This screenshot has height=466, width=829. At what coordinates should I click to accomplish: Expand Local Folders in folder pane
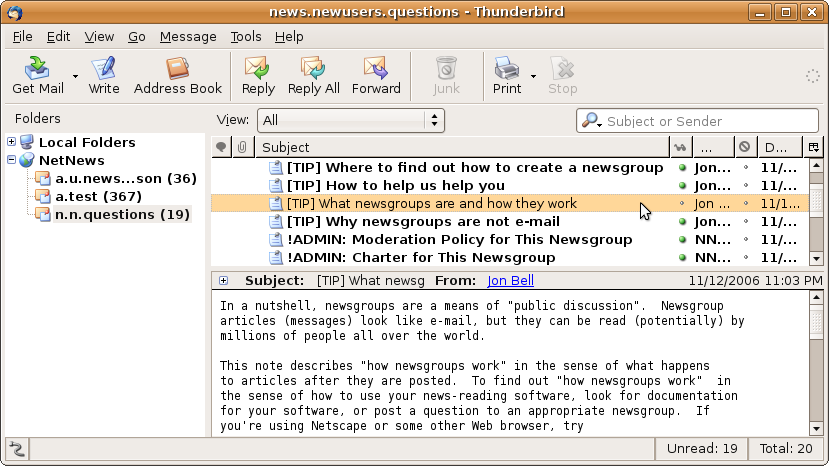pyautogui.click(x=12, y=142)
